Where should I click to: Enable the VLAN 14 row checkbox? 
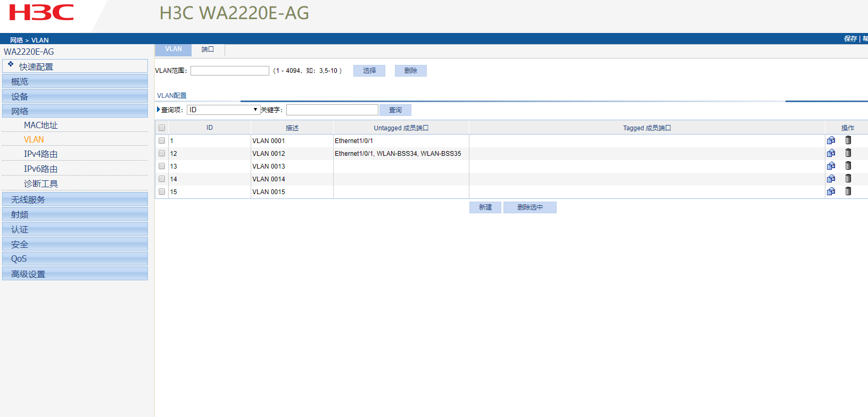click(x=162, y=179)
